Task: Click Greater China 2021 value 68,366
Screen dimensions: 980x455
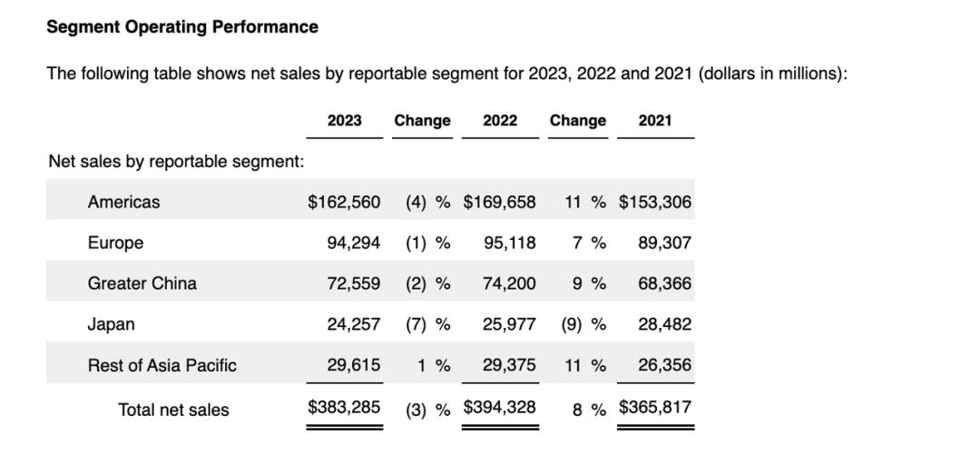Action: click(x=665, y=283)
